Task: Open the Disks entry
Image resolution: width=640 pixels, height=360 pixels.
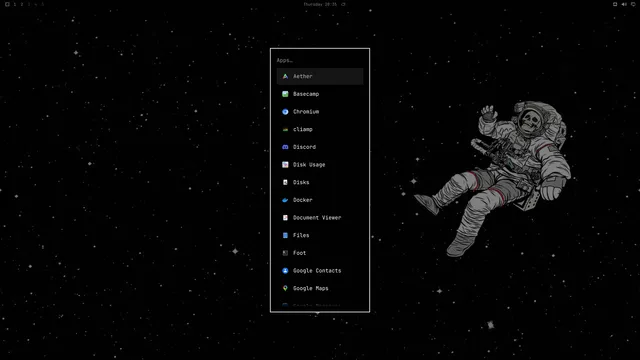Action: [320, 182]
